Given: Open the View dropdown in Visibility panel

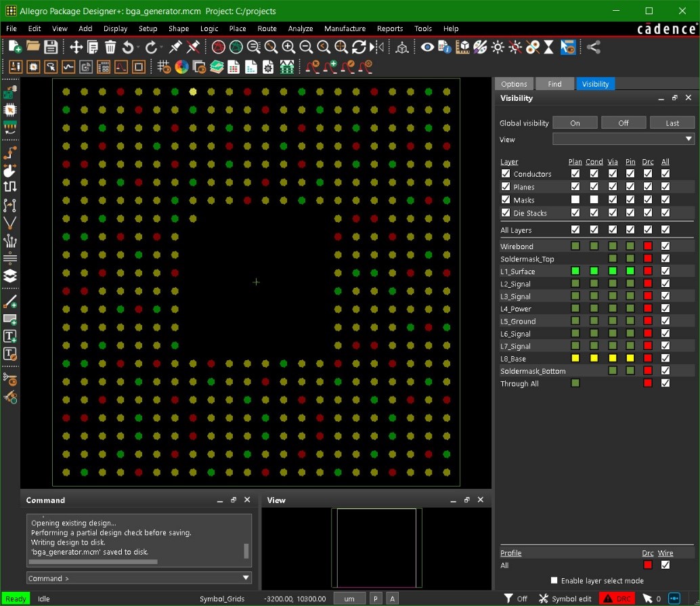Looking at the screenshot, I should tap(689, 139).
